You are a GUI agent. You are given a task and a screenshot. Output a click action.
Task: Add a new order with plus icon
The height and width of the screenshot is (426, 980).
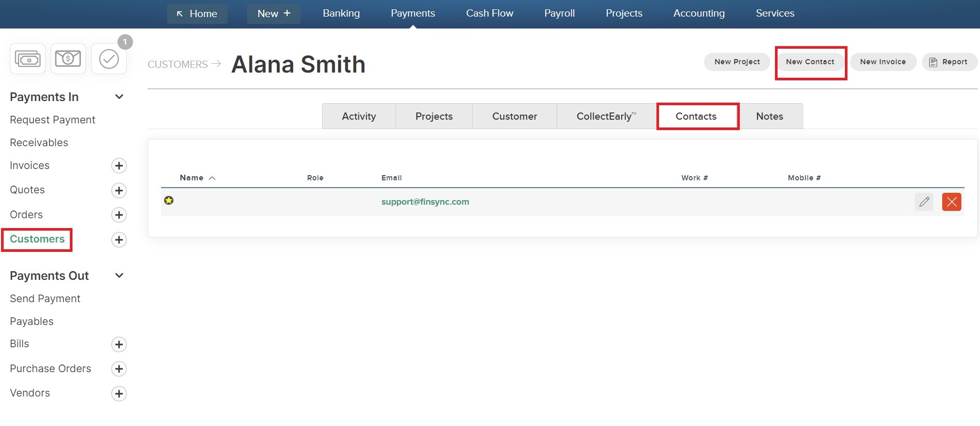click(119, 215)
